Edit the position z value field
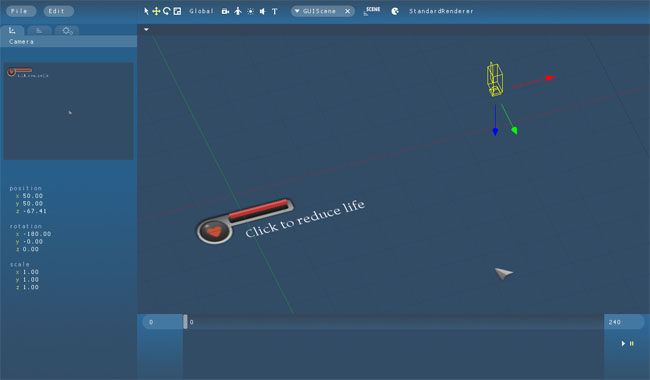Image resolution: width=650 pixels, height=380 pixels. click(x=34, y=211)
